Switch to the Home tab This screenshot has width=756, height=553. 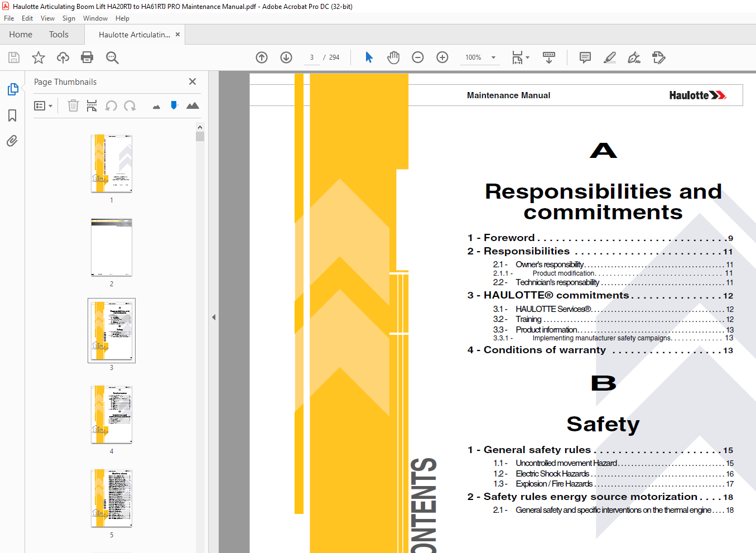21,35
